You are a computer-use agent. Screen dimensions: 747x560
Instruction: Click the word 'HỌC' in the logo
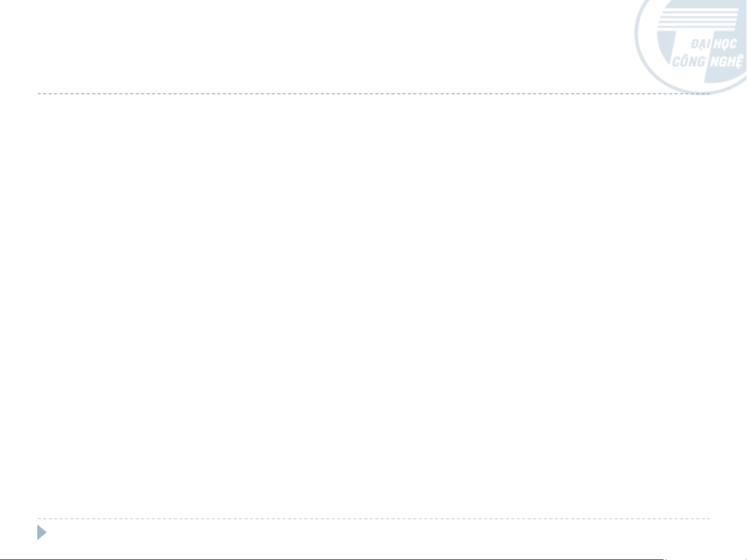click(725, 44)
